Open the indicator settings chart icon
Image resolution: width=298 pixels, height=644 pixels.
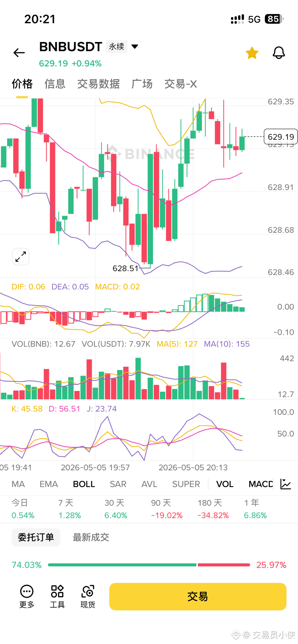(286, 484)
